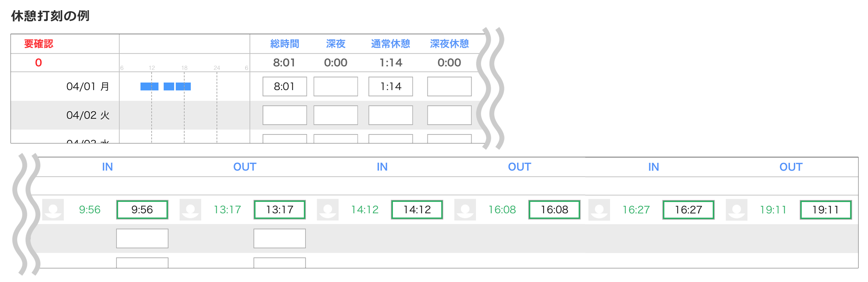Click the 8:01 total time field for 04/01
The height and width of the screenshot is (282, 868).
coord(284,86)
